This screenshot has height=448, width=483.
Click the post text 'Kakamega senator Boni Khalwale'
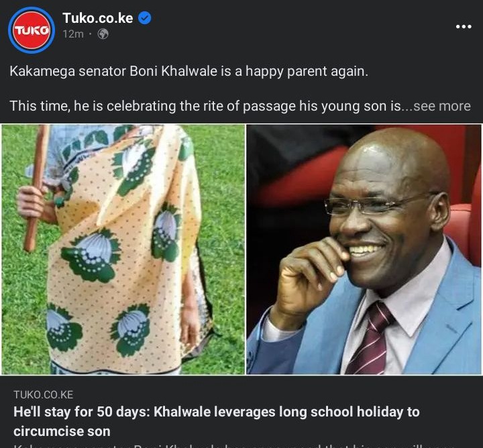coord(113,72)
